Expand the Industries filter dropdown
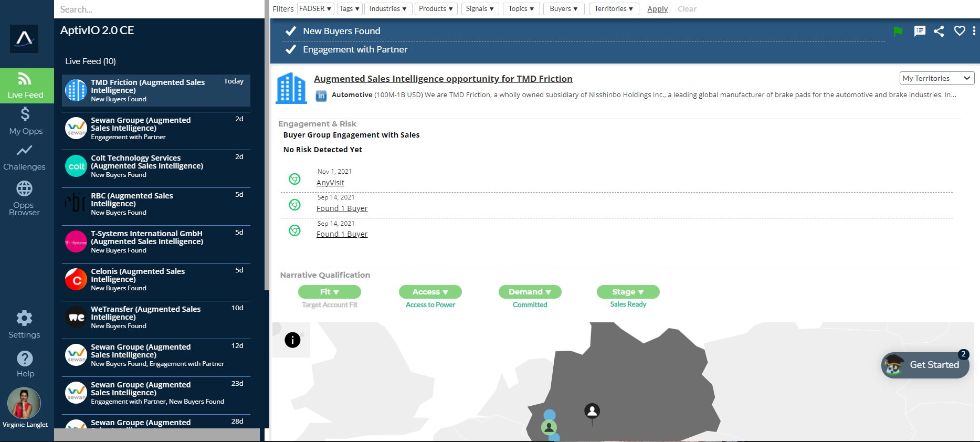Viewport: 980px width, 442px height. [387, 9]
